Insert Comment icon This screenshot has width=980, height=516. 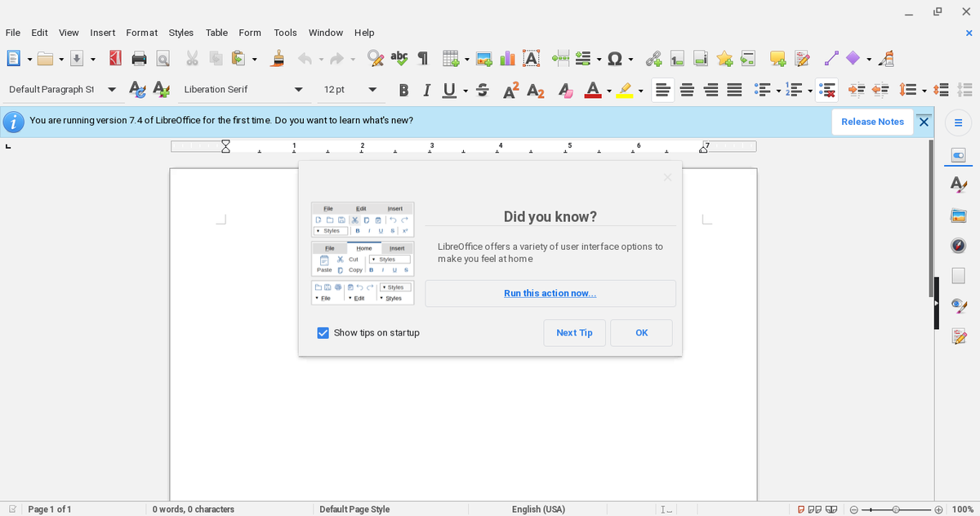point(778,58)
